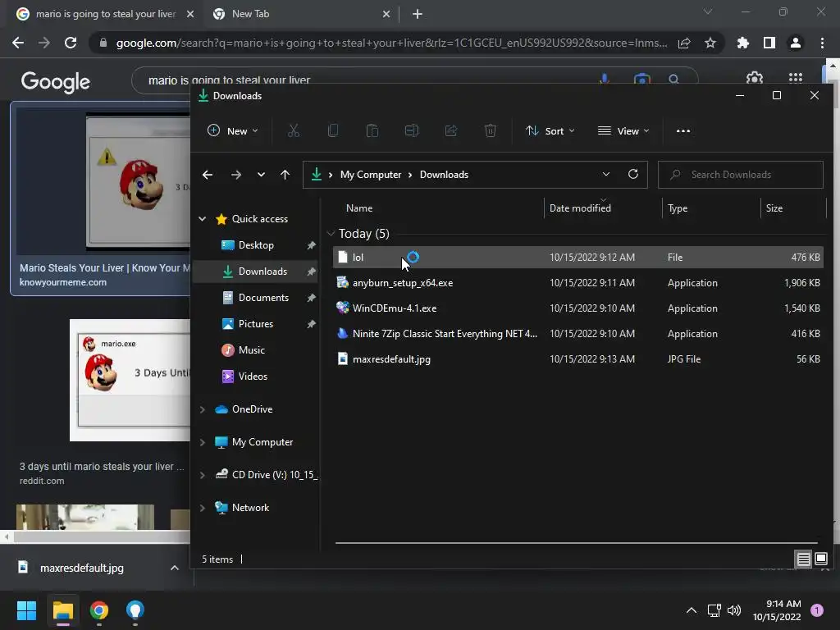Select Pictures in Quick access
This screenshot has height=630, width=840.
tap(257, 323)
